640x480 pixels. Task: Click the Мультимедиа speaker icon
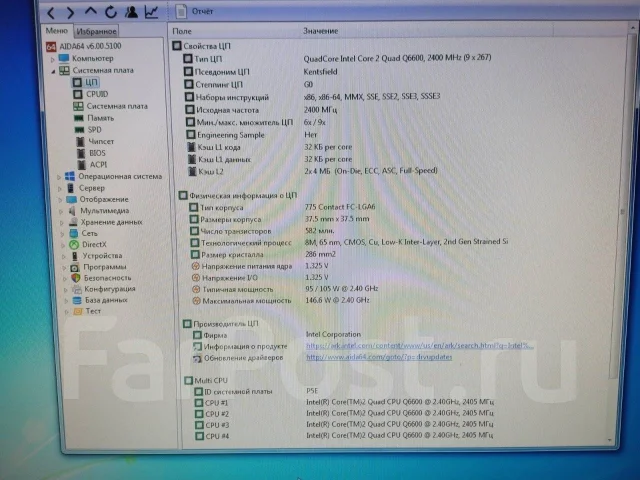[x=72, y=211]
